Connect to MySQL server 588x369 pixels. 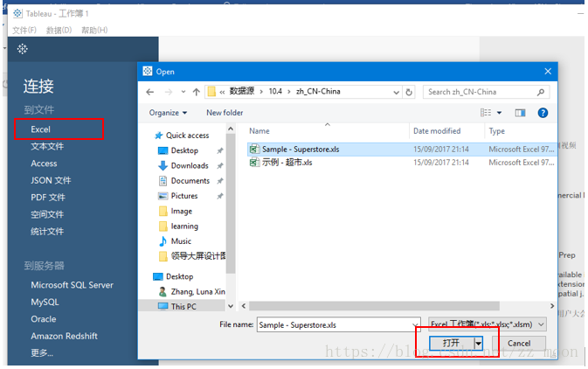[45, 303]
